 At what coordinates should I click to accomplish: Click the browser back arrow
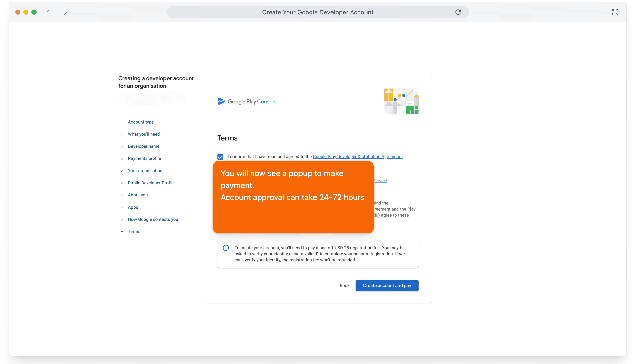(49, 12)
